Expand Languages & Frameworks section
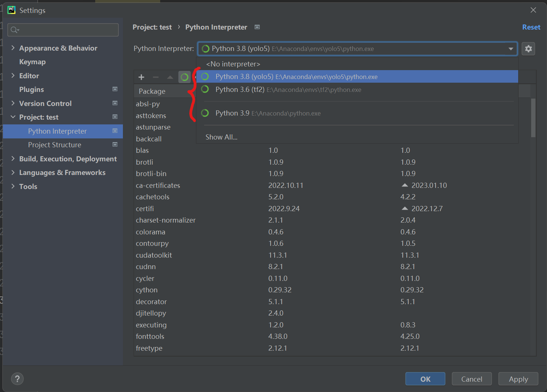Screen dimensions: 547x392 (13, 172)
